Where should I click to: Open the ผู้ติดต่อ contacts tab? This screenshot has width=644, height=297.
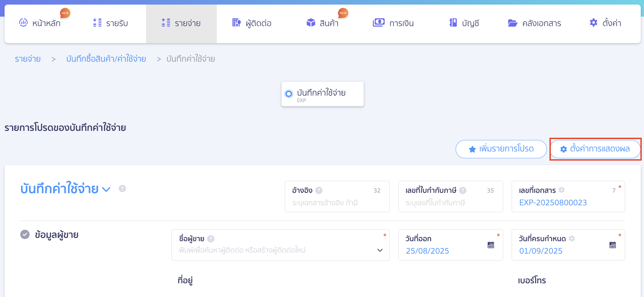(x=252, y=23)
